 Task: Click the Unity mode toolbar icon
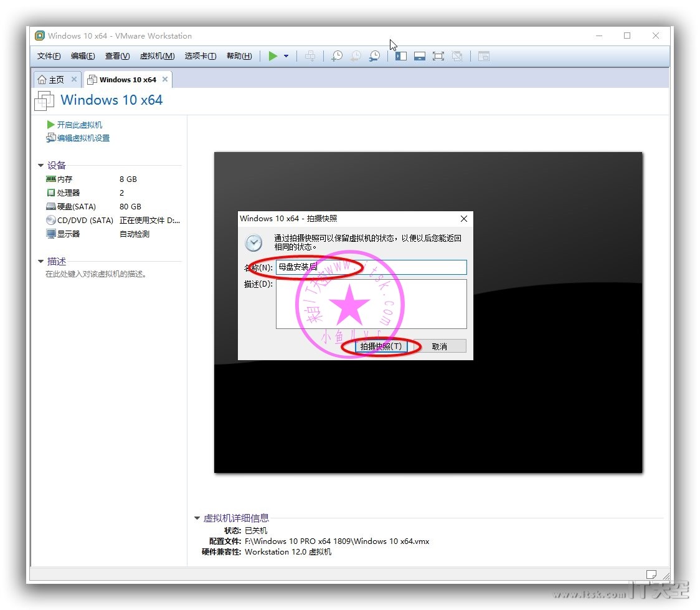coord(457,56)
